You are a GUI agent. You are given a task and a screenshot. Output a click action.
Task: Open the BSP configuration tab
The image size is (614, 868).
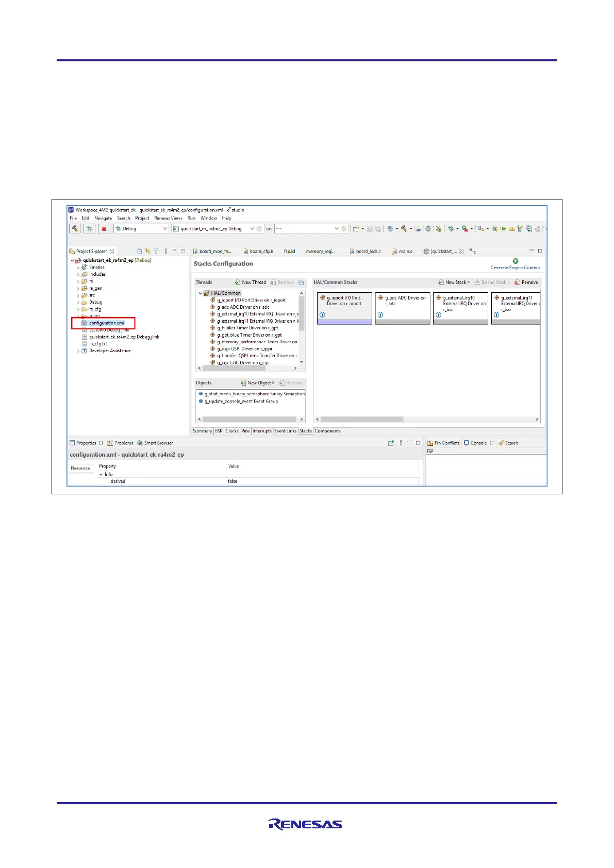(219, 431)
